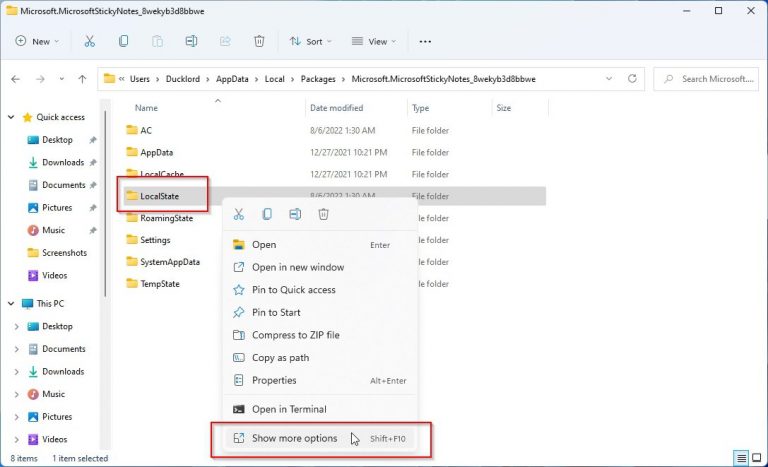The image size is (768, 467).
Task: Expand address bar history dropdown
Action: (609, 78)
